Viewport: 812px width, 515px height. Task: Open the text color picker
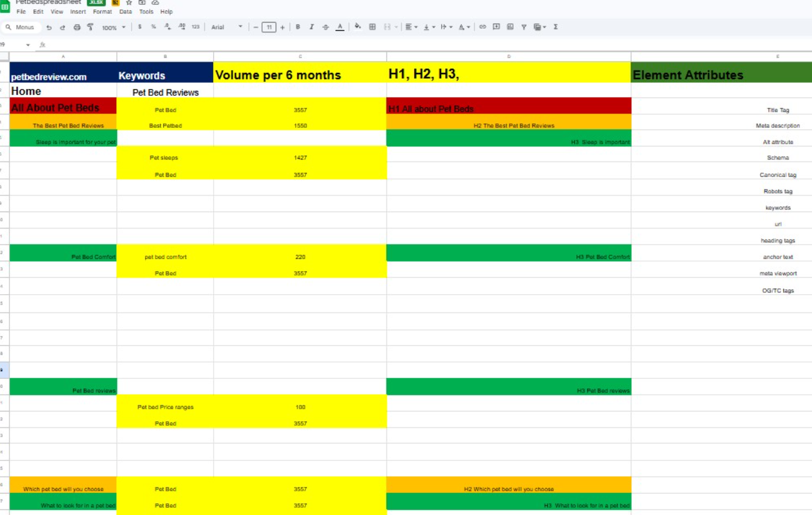click(340, 27)
